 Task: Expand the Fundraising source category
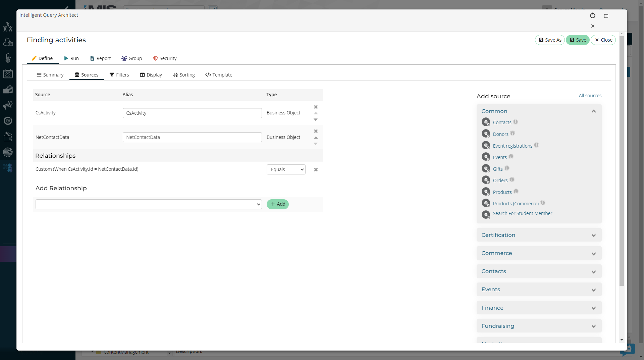click(539, 326)
